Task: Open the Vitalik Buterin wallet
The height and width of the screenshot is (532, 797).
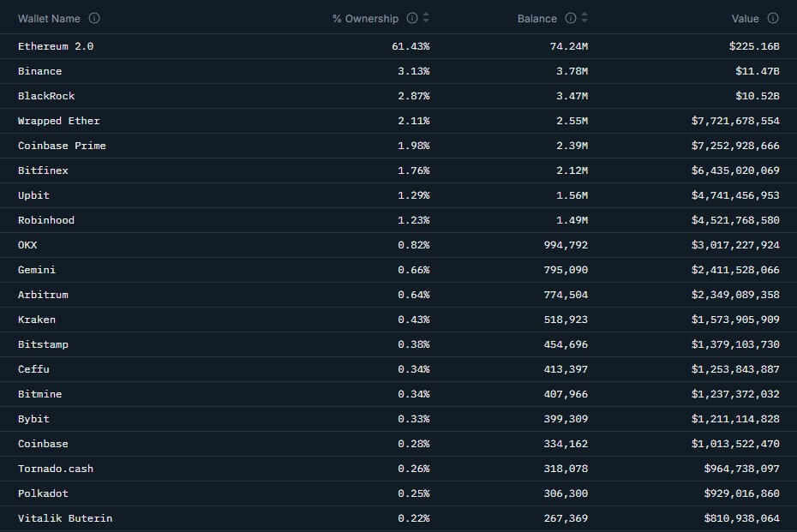Action: pyautogui.click(x=65, y=518)
